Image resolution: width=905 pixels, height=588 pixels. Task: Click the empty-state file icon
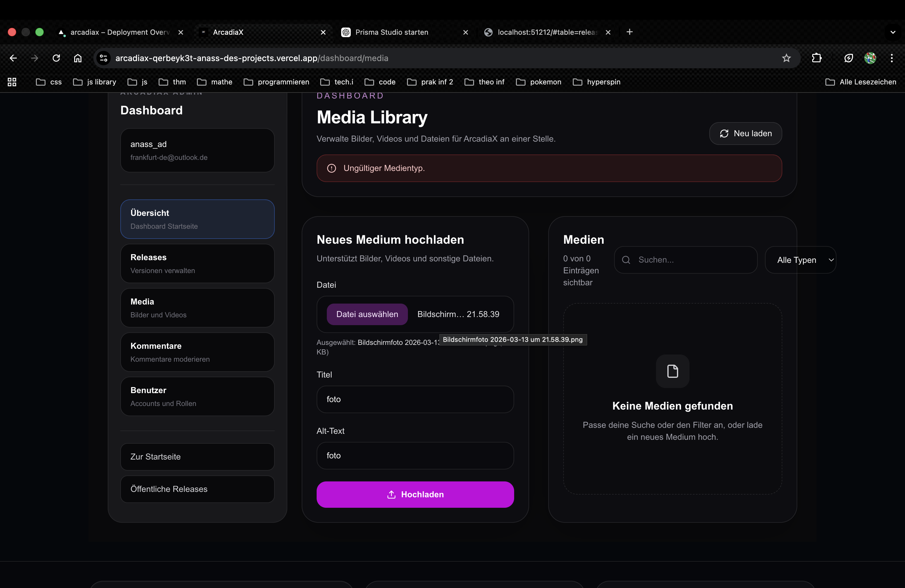click(672, 371)
